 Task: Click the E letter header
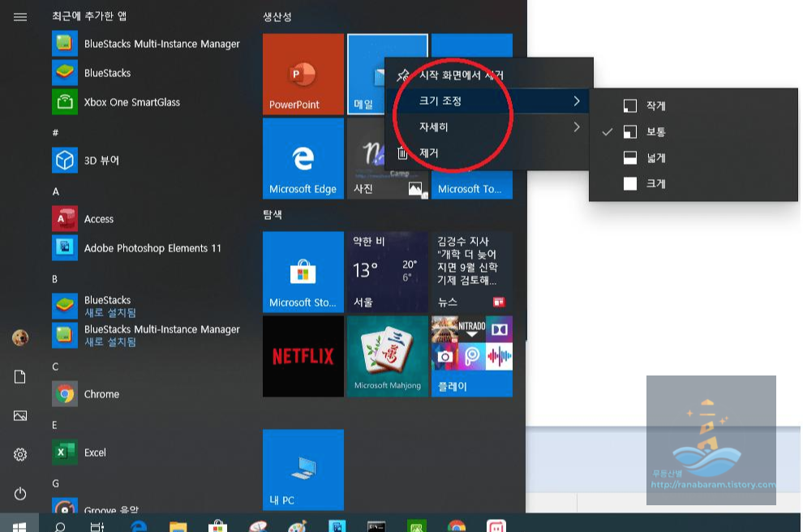tap(54, 425)
